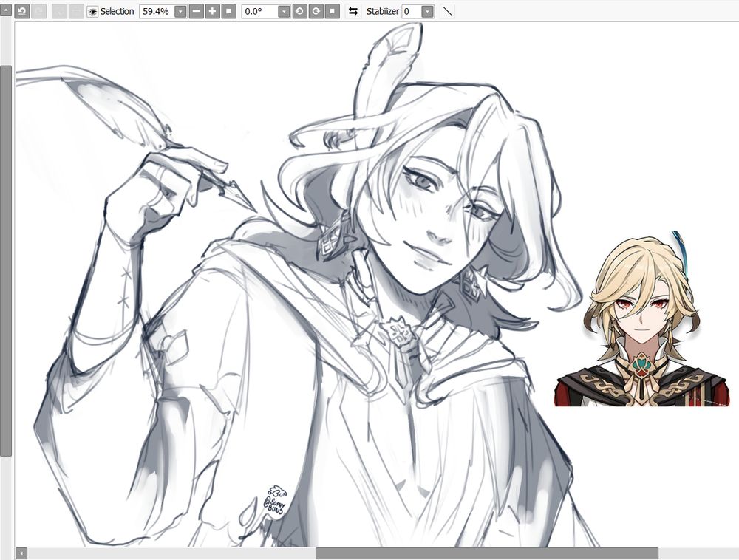
Task: Open the rotation angle dropdown
Action: [284, 12]
